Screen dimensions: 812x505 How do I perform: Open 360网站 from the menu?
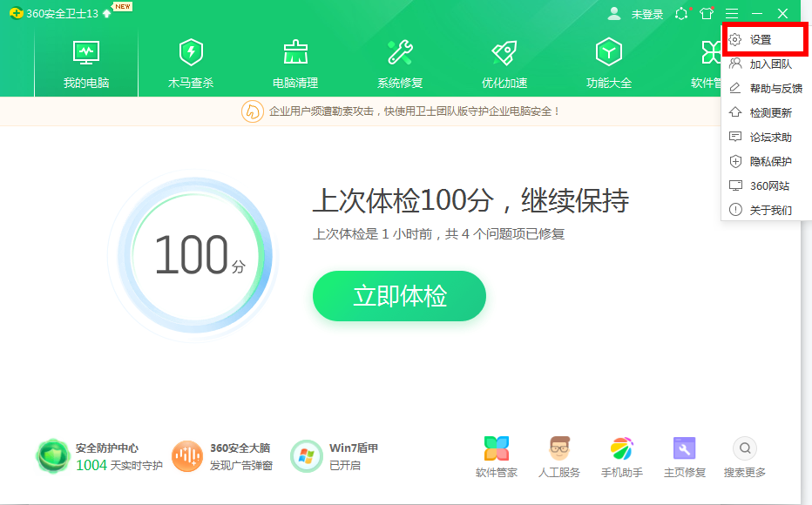pos(767,185)
